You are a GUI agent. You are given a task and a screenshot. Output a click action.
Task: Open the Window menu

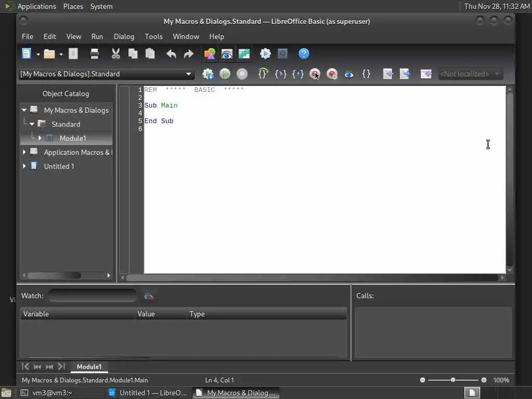pos(186,37)
